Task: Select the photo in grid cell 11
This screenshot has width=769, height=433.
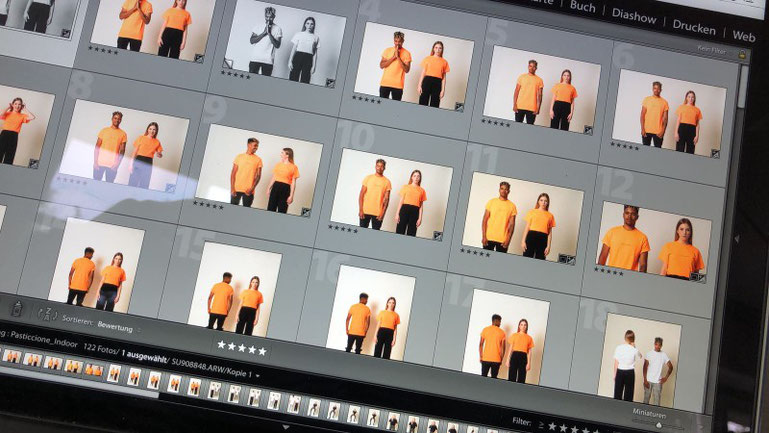Action: 522,219
